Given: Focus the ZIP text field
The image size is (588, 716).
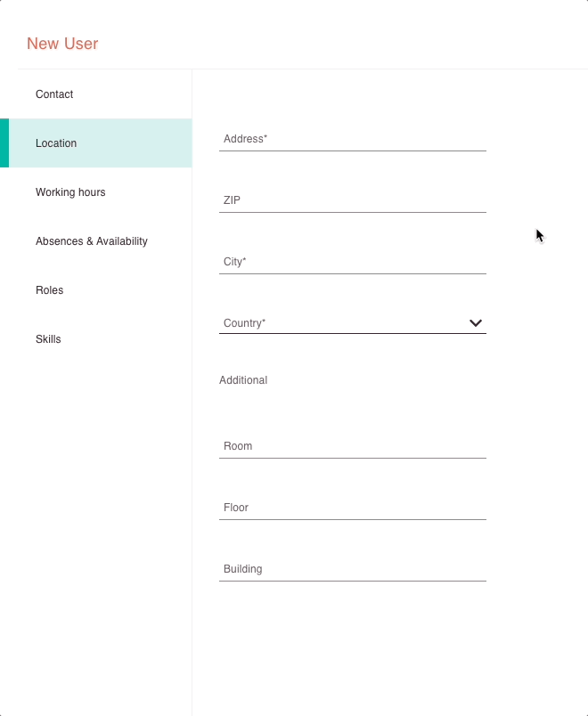Looking at the screenshot, I should pyautogui.click(x=352, y=200).
